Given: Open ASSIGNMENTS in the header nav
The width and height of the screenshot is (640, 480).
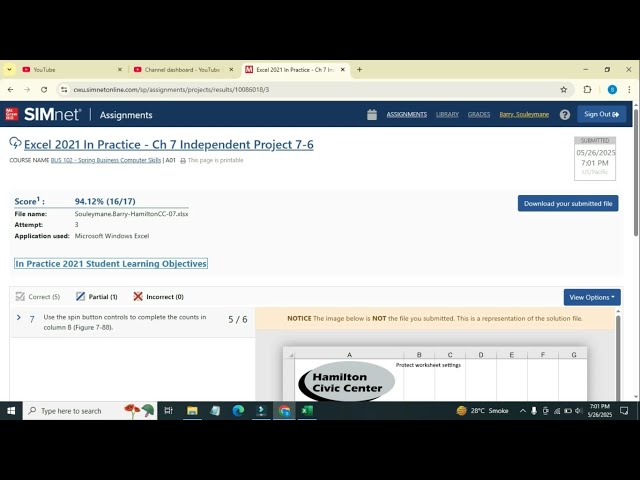Looking at the screenshot, I should click(407, 115).
